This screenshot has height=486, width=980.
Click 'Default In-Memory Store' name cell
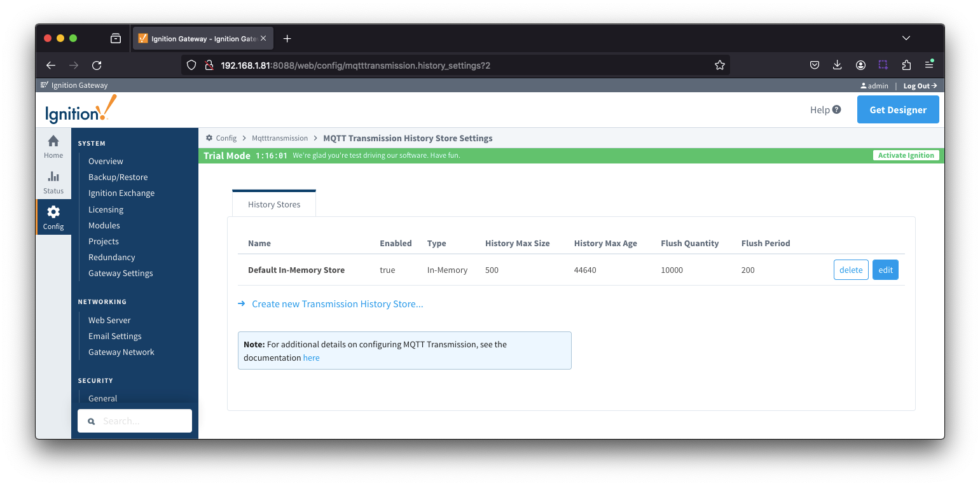[296, 270]
